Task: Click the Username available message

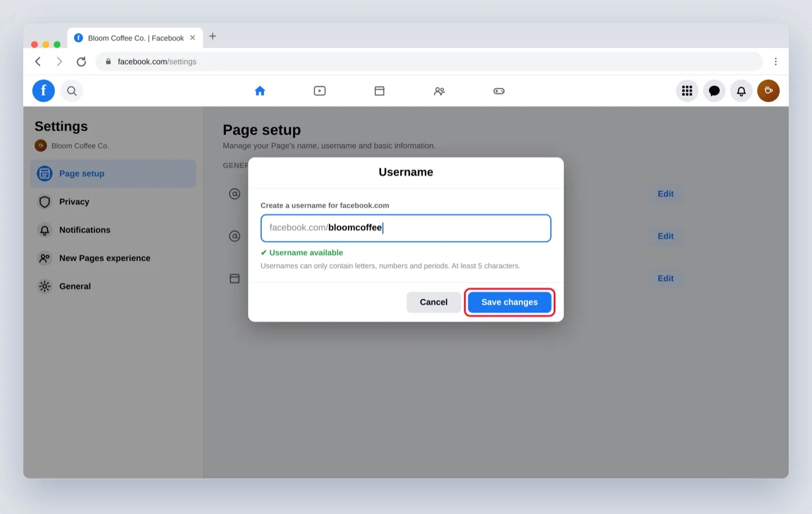Action: point(302,252)
